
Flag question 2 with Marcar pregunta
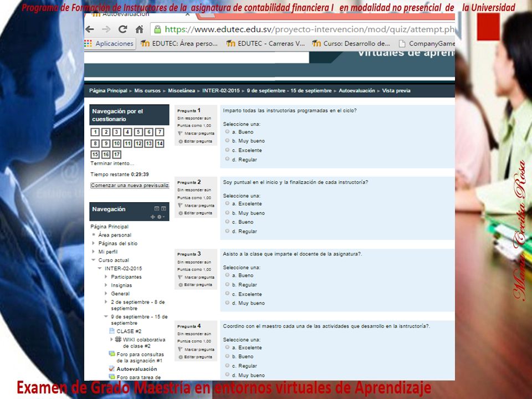click(x=196, y=205)
